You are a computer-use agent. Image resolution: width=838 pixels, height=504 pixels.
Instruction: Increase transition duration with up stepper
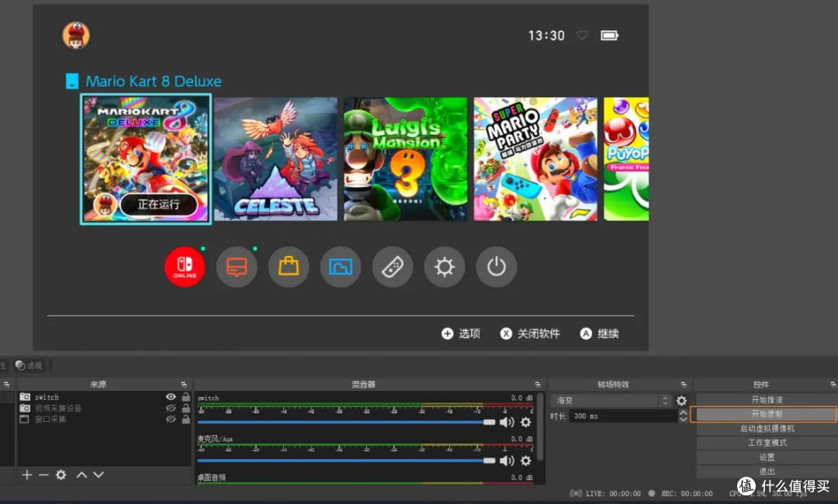click(x=683, y=413)
